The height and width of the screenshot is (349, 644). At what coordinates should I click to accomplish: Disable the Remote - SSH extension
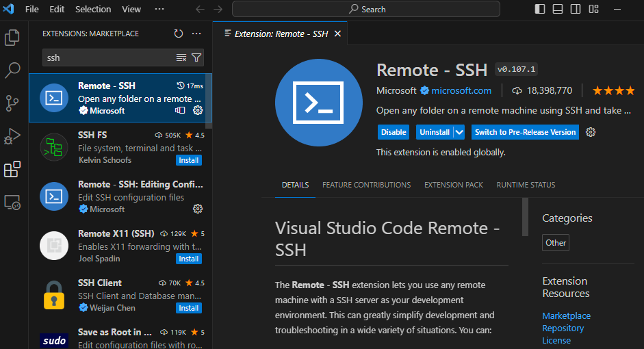[394, 132]
